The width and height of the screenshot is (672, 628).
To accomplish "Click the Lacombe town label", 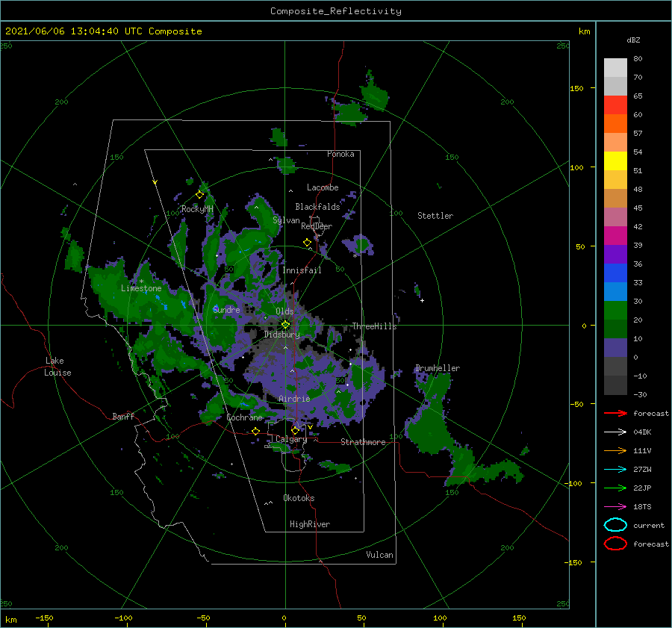I will (x=323, y=187).
